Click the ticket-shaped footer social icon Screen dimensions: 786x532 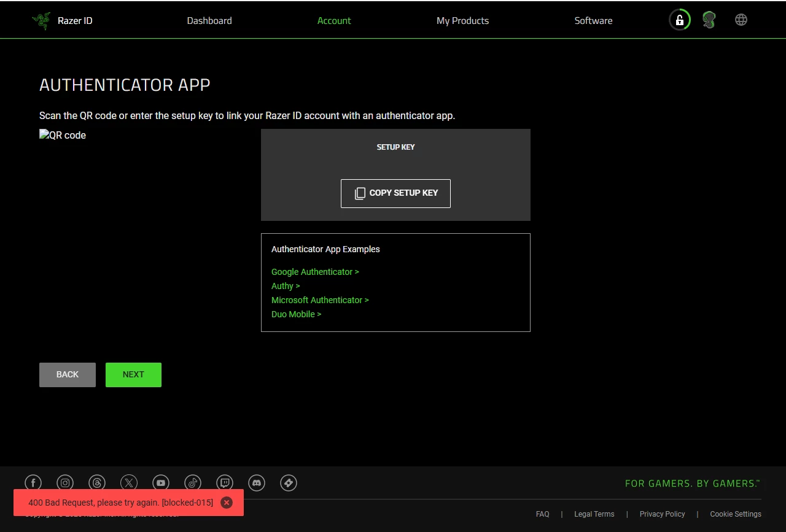point(289,484)
